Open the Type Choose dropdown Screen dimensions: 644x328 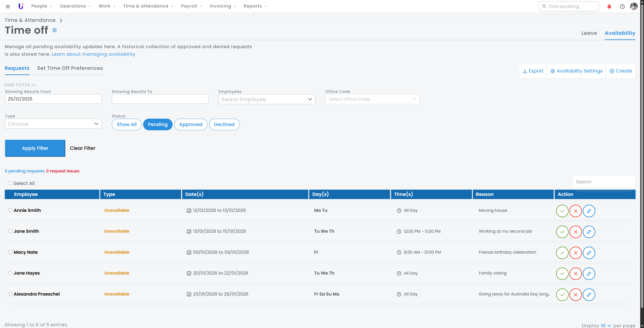[53, 124]
